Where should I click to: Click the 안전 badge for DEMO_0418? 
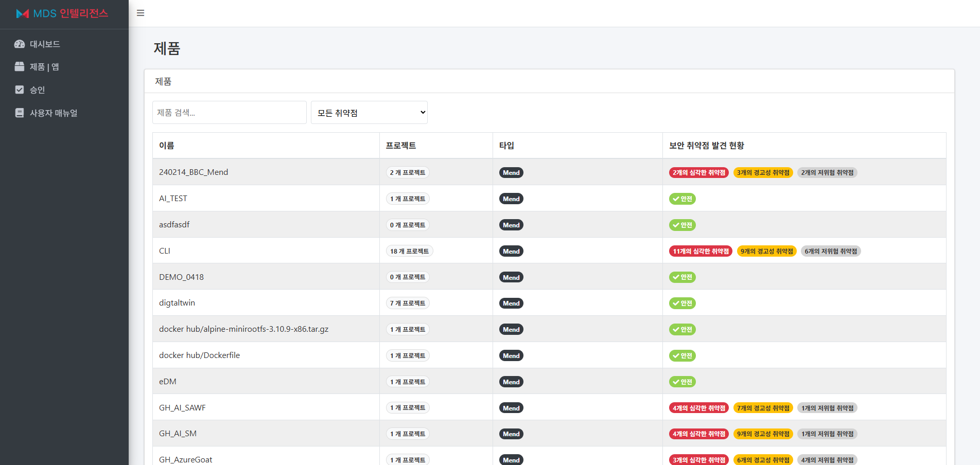[682, 277]
